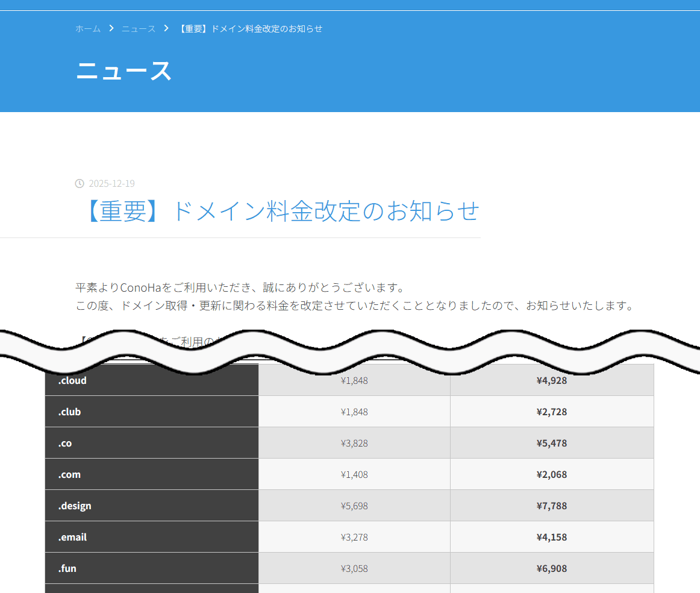Click the chevron icon after ホーム breadcrumb
The height and width of the screenshot is (593, 700).
click(x=111, y=28)
